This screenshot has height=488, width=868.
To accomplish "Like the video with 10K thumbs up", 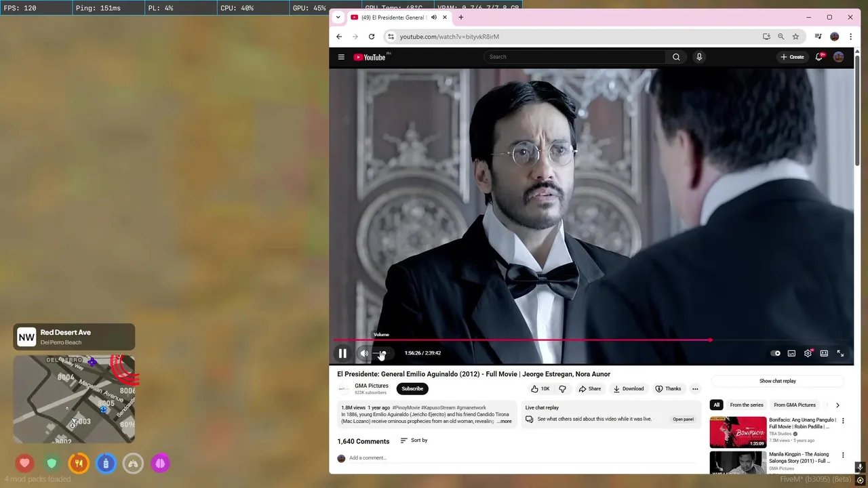I will coord(540,389).
